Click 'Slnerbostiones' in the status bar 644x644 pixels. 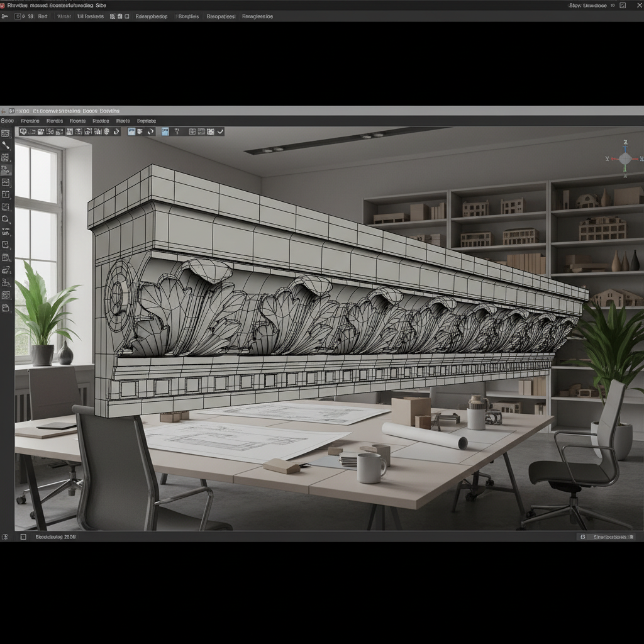pyautogui.click(x=610, y=537)
